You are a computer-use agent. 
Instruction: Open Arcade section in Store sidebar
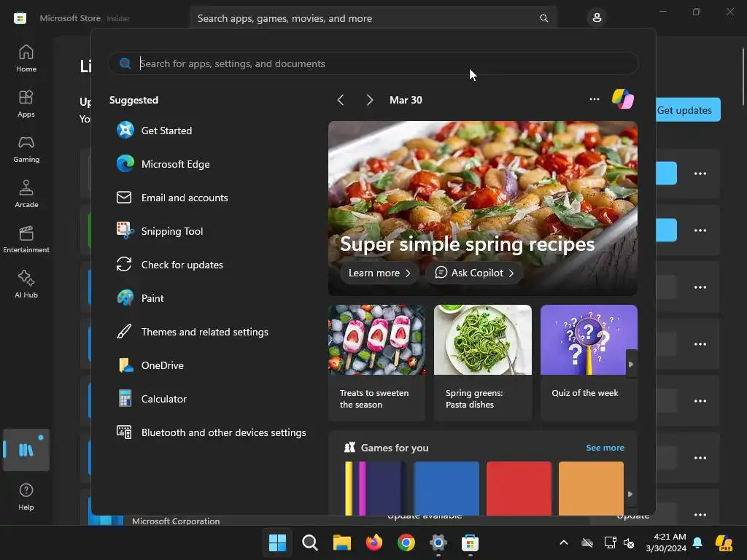pyautogui.click(x=26, y=194)
